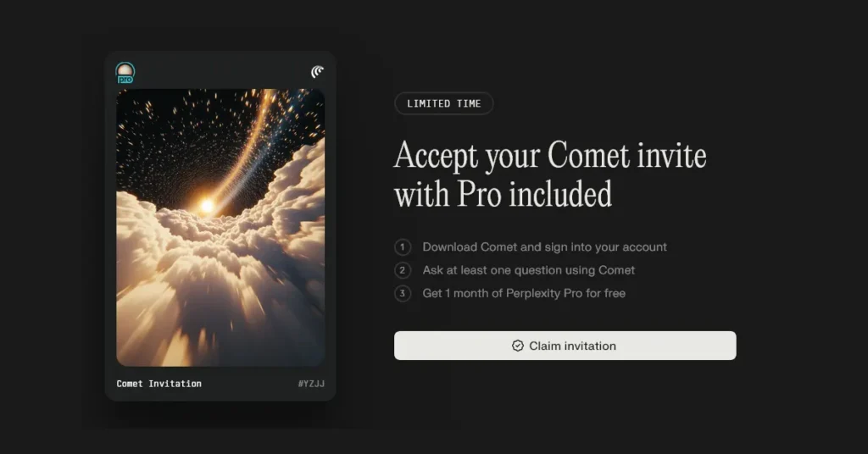Click the white clouds in the invitation artwork
This screenshot has width=868, height=454.
(x=220, y=276)
